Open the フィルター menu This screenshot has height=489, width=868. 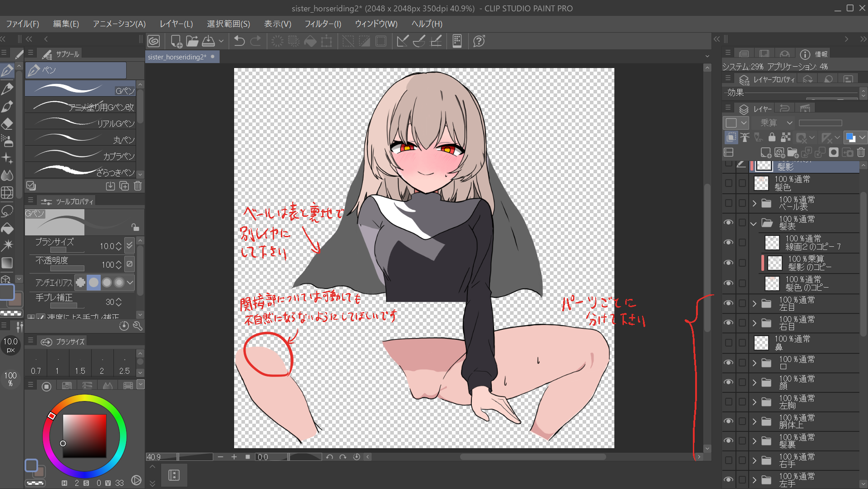(323, 24)
